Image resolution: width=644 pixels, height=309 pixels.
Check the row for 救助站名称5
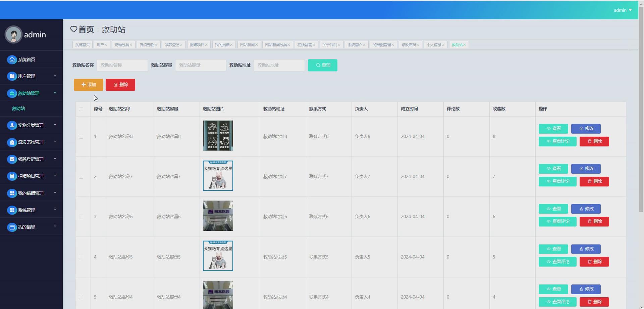pos(81,257)
